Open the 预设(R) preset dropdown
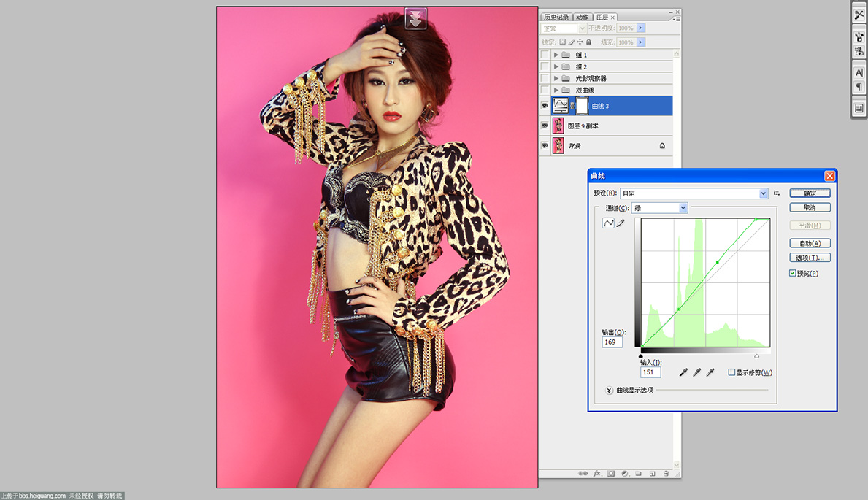Screen dimensions: 868x500 (x=694, y=193)
